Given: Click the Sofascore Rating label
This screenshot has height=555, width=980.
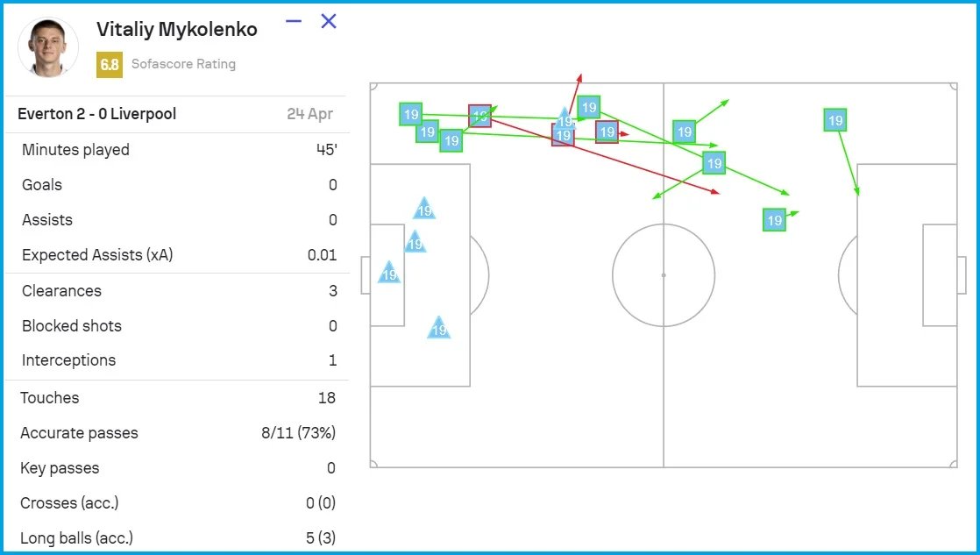Looking at the screenshot, I should pyautogui.click(x=183, y=64).
